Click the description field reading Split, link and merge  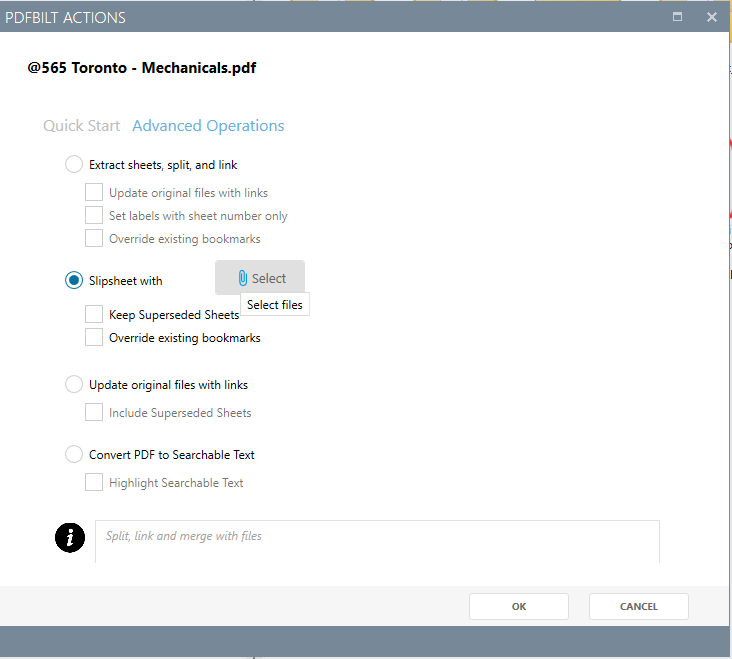click(377, 541)
